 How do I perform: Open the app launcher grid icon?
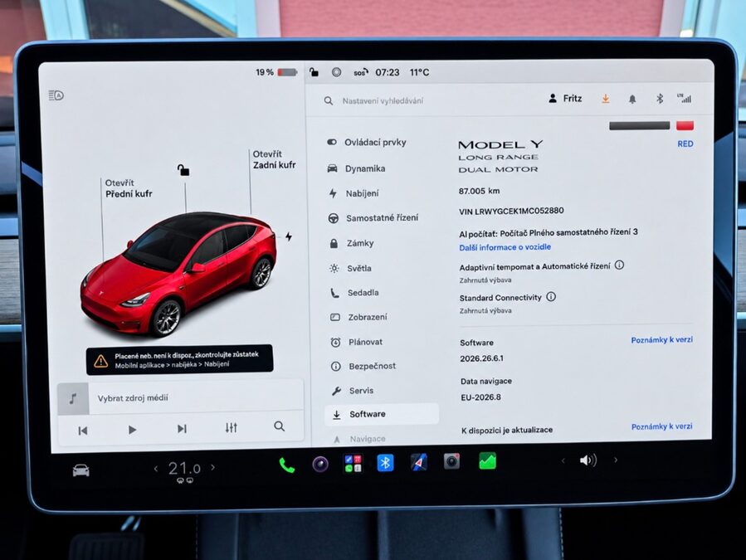click(x=353, y=464)
